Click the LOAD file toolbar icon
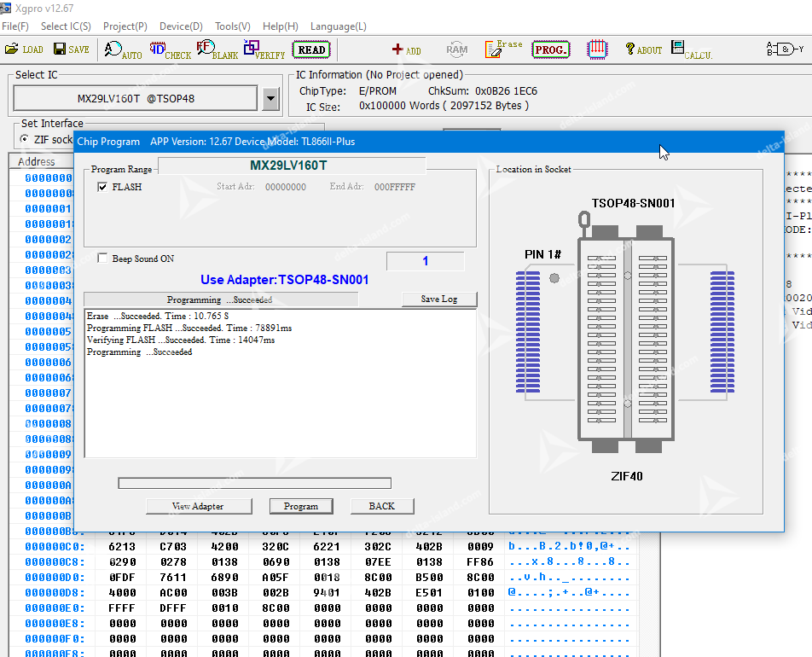Image resolution: width=812 pixels, height=657 pixels. [x=24, y=49]
